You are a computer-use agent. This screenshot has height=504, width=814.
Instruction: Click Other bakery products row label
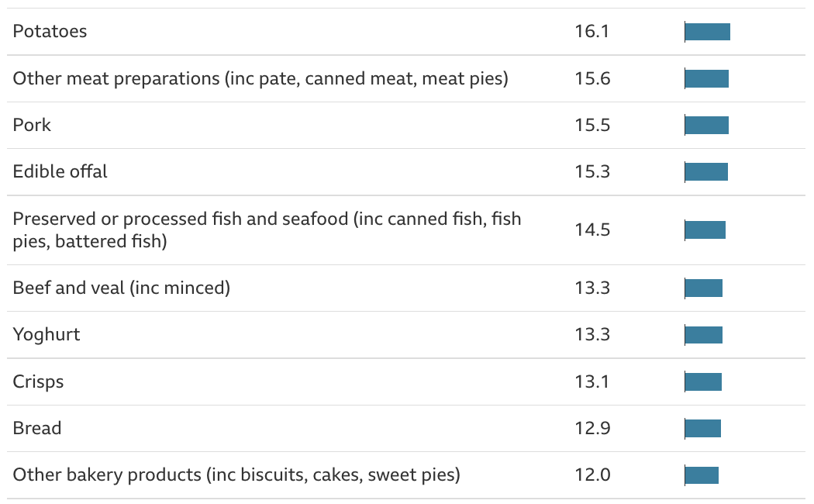tap(236, 475)
